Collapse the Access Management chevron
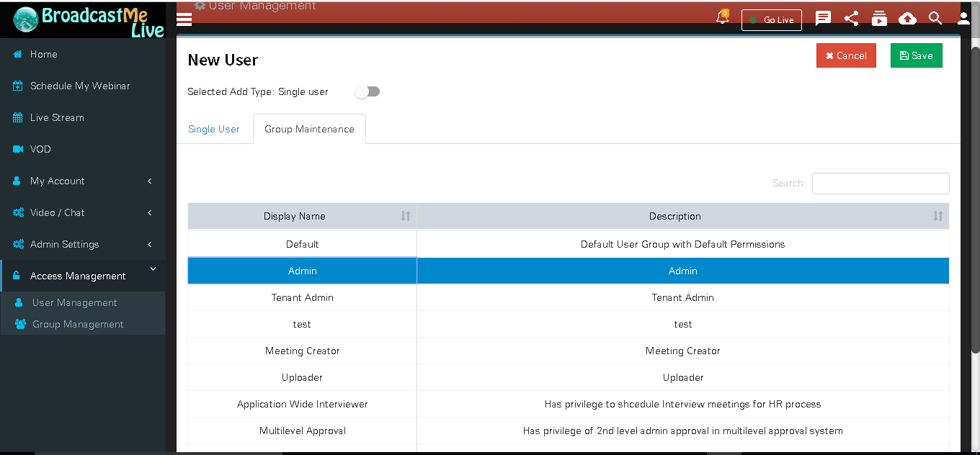The width and height of the screenshot is (980, 455). (153, 270)
